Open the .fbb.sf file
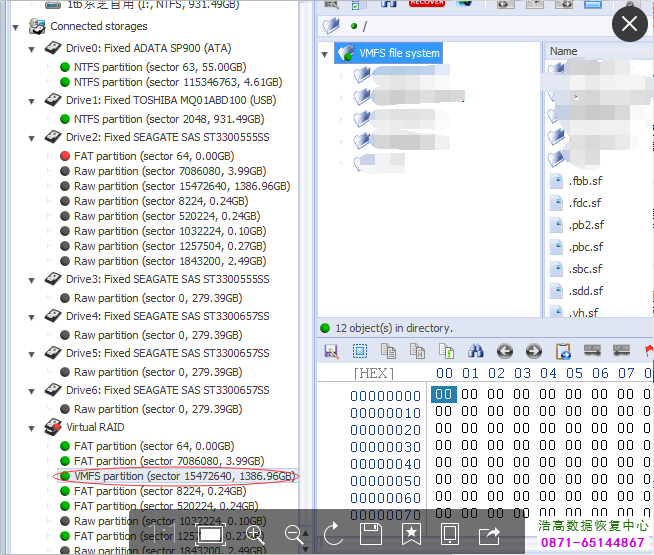654x555 pixels. point(585,181)
